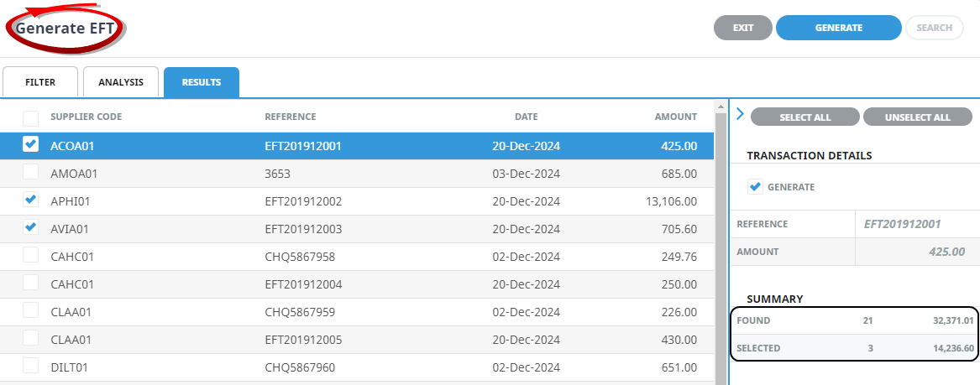Viewport: 980px width, 385px height.
Task: Toggle the Generate checkbox in Transaction Details
Action: [755, 187]
